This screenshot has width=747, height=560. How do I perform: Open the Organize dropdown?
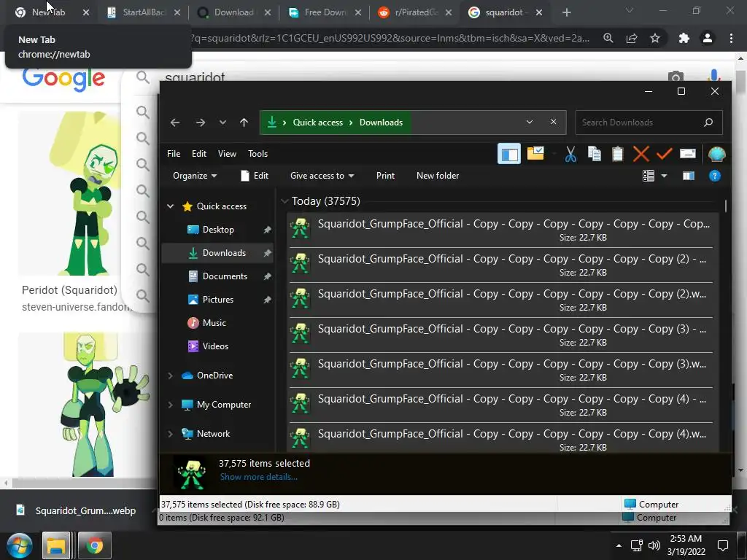[194, 176]
